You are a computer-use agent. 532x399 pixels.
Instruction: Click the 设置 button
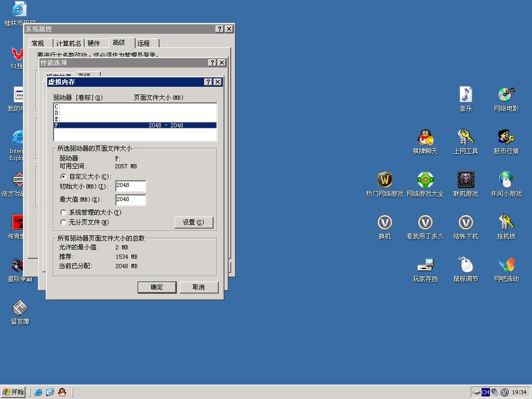194,222
